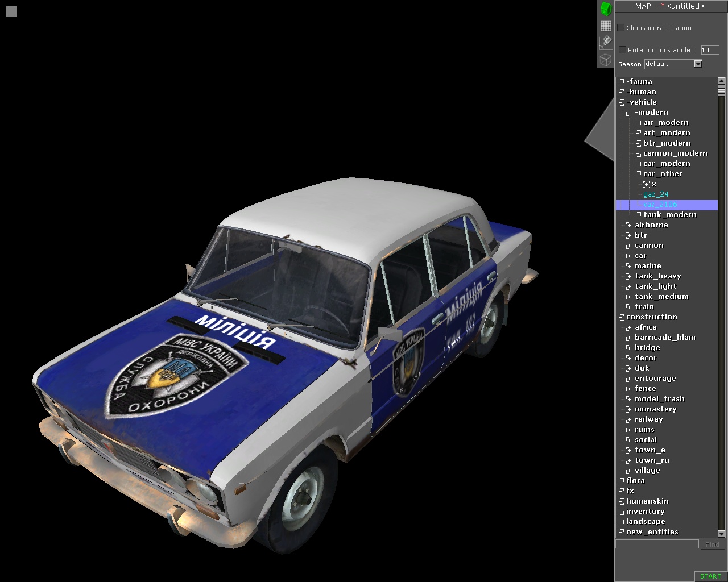Select tank_heavy tree label
The height and width of the screenshot is (582, 728).
click(658, 276)
